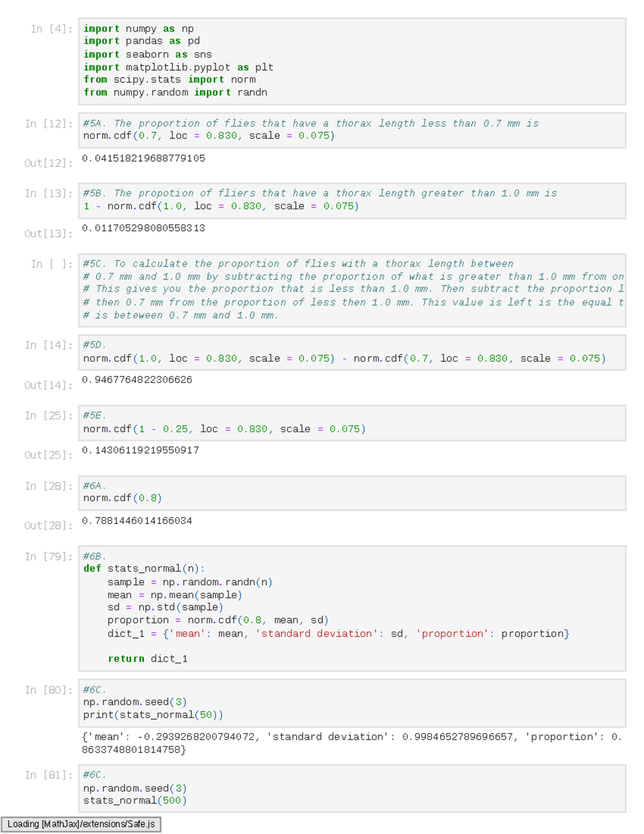Click the In [4]: cell prompt
Screen dimensions: 644x834
[52, 29]
